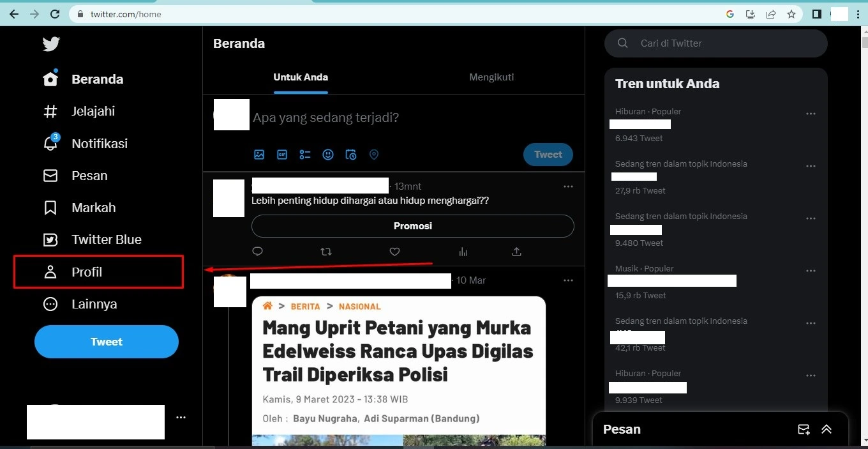Add a GIF to tweet
Screen dimensions: 868x449
pyautogui.click(x=282, y=155)
